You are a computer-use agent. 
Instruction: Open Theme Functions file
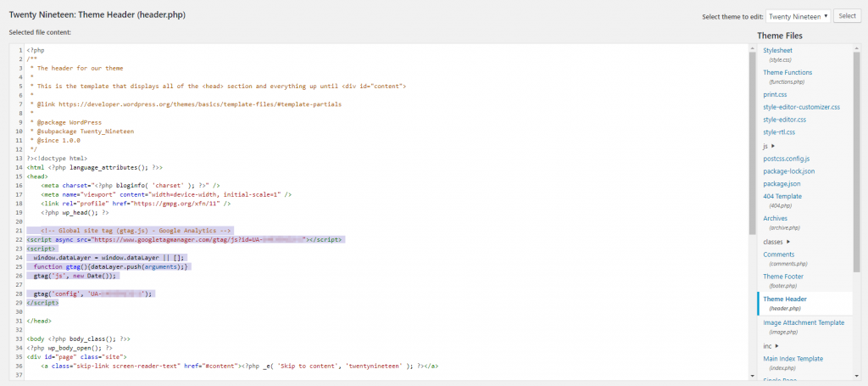pyautogui.click(x=787, y=73)
